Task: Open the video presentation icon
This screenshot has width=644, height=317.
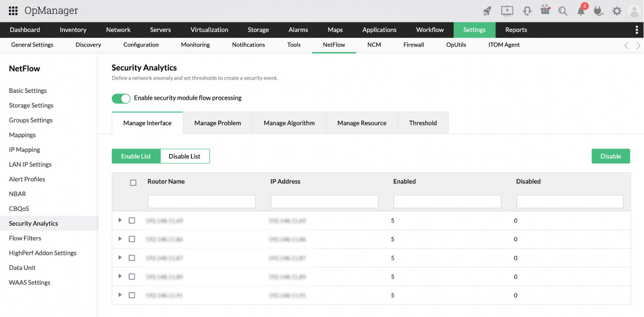Action: click(x=507, y=11)
